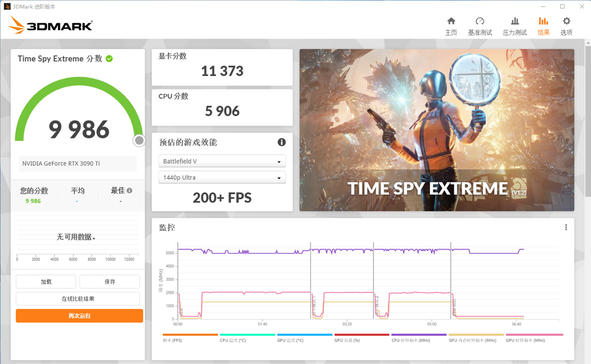
Task: Open 基准测试 benchmarks gauge icon
Action: (x=480, y=21)
